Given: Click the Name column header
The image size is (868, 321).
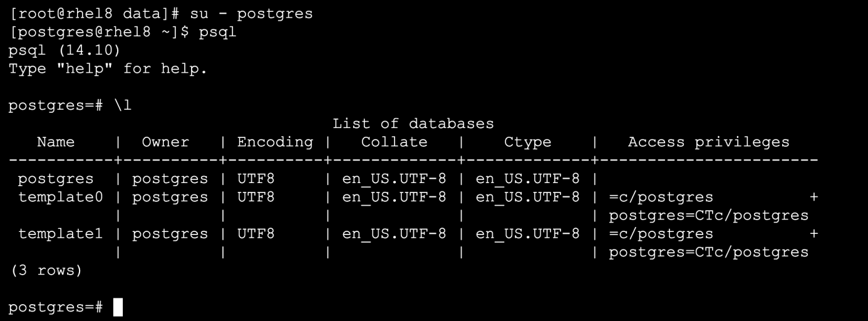Looking at the screenshot, I should coord(56,142).
